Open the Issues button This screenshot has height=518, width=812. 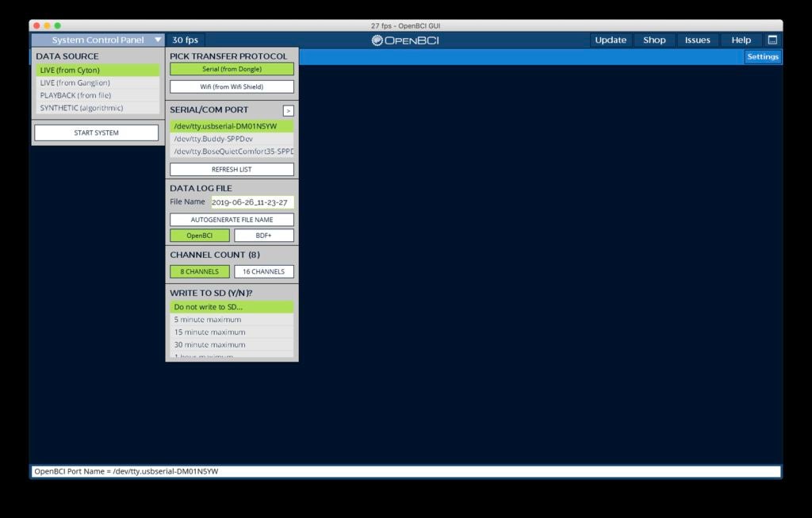pos(697,40)
